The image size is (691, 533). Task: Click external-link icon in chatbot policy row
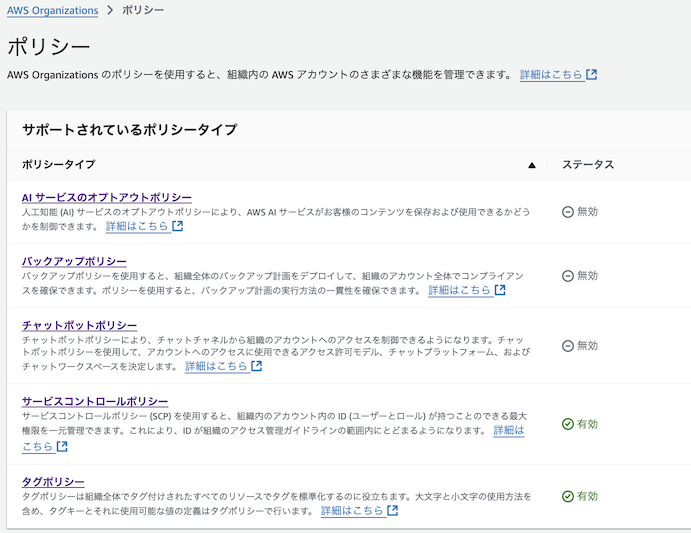[x=256, y=366]
